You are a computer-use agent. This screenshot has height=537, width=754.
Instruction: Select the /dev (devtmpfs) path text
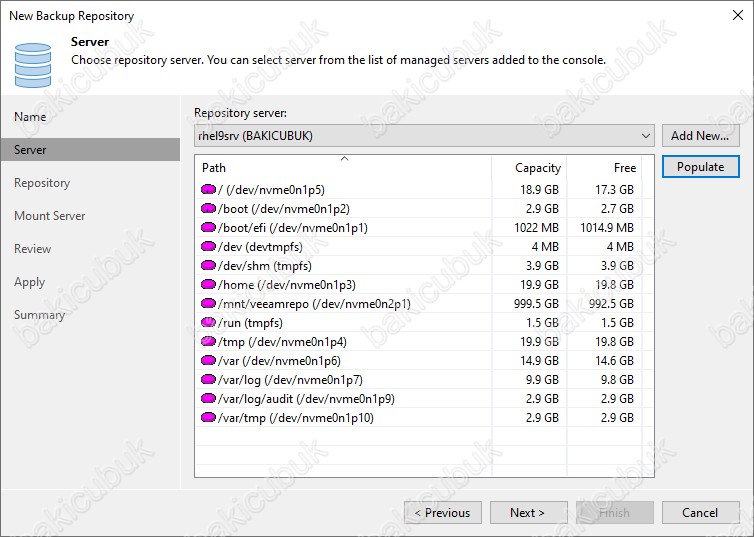(x=260, y=247)
